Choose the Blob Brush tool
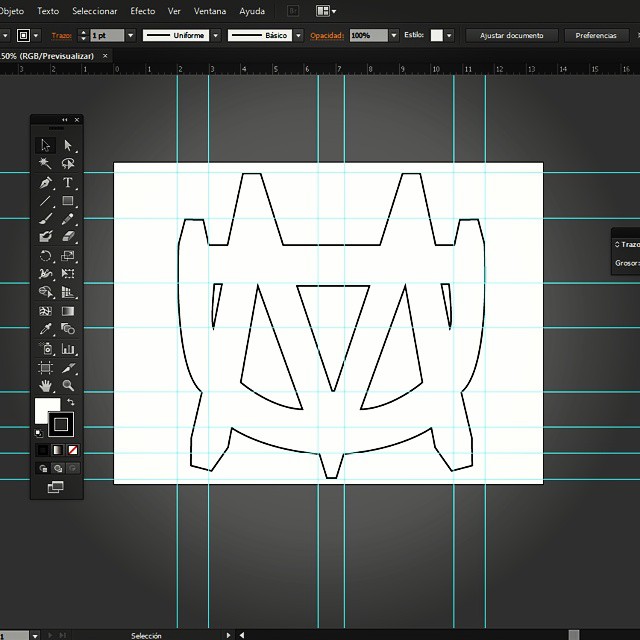The image size is (640, 640). [x=45, y=236]
